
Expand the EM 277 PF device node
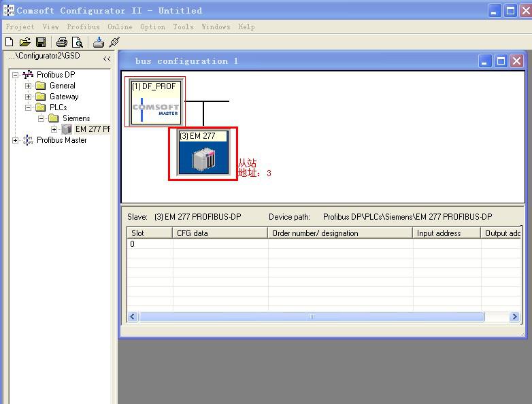54,129
